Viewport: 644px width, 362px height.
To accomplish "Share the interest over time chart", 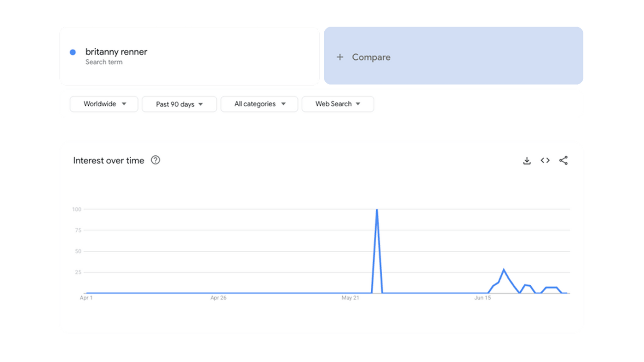I will pyautogui.click(x=563, y=160).
